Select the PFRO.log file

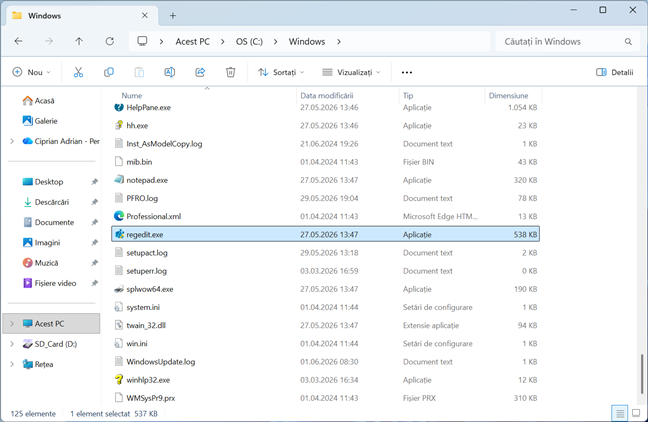pyautogui.click(x=325, y=198)
